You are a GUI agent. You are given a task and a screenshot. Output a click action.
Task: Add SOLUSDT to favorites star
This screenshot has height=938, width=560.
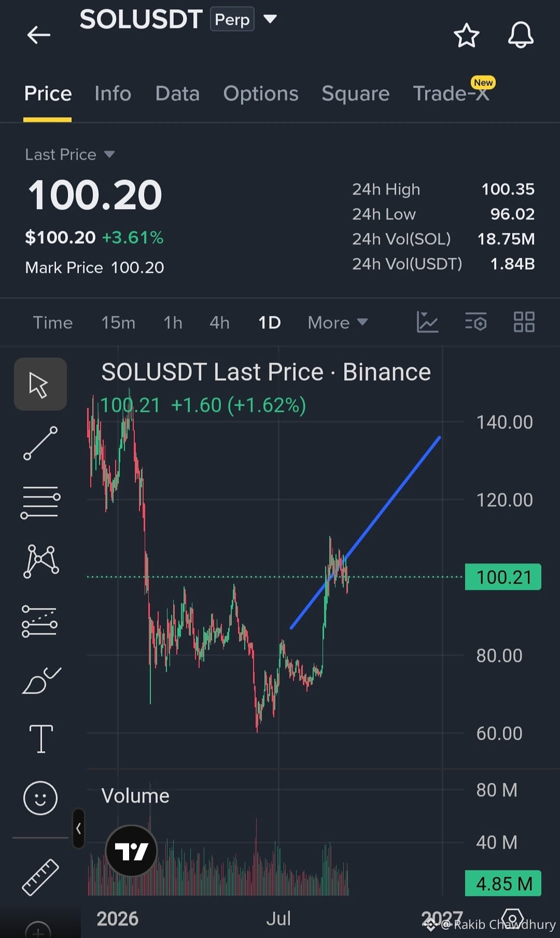(466, 35)
